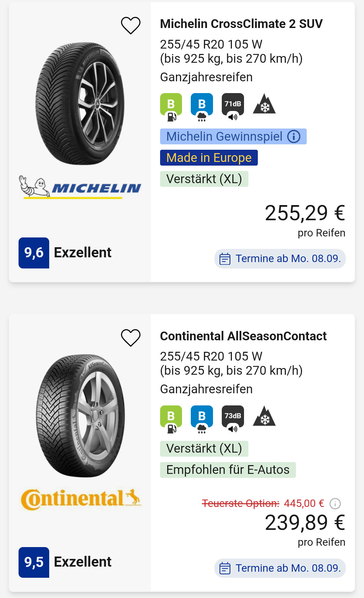Viewport: 364px width, 598px height.
Task: Open Michelin CrossClimate 2 SUV title link
Action: [x=241, y=24]
